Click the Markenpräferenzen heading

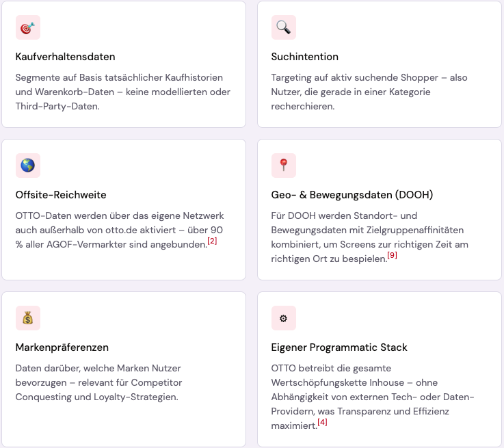point(62,347)
